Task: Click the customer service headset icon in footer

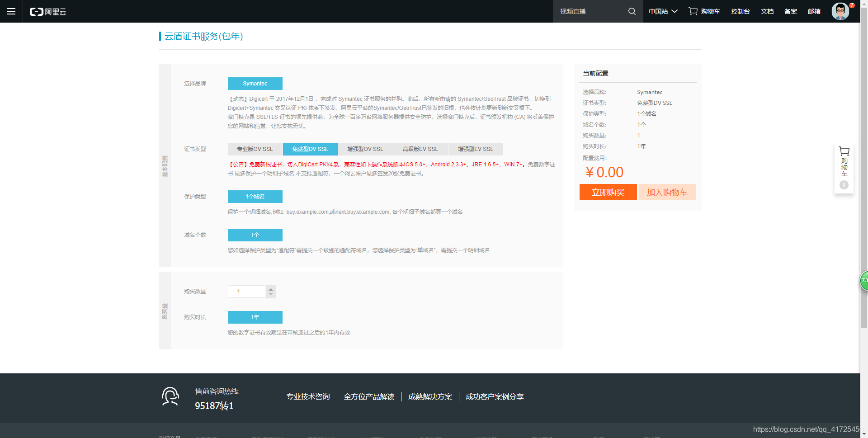Action: pos(170,396)
